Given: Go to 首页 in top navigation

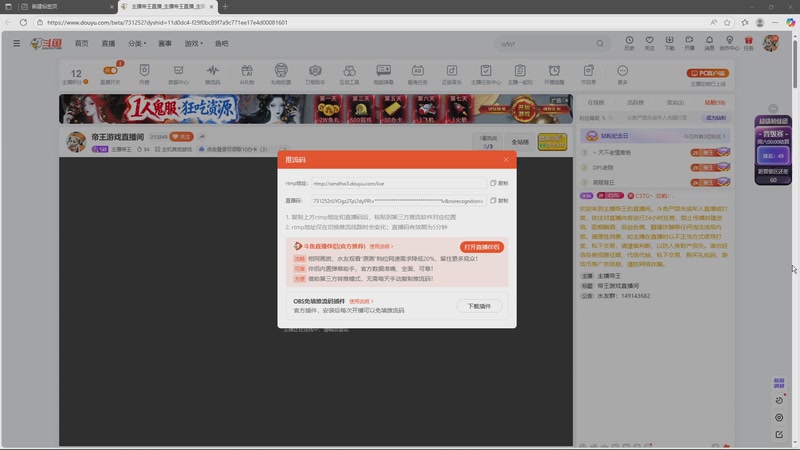Looking at the screenshot, I should click(x=82, y=44).
